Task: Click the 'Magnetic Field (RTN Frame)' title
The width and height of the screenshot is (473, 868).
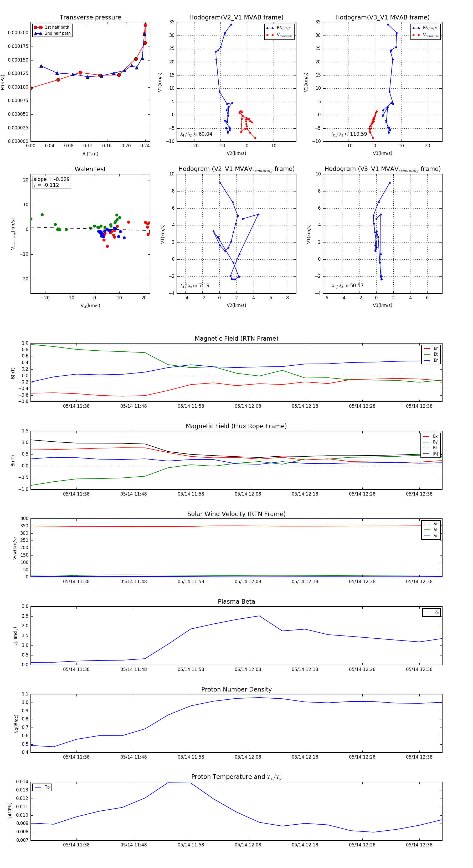Action: point(236,339)
